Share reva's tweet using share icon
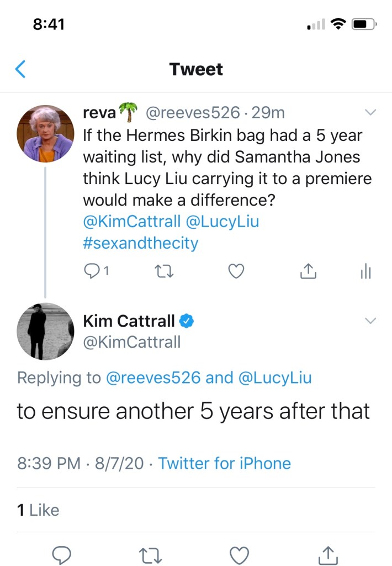The image size is (392, 566). 308,271
